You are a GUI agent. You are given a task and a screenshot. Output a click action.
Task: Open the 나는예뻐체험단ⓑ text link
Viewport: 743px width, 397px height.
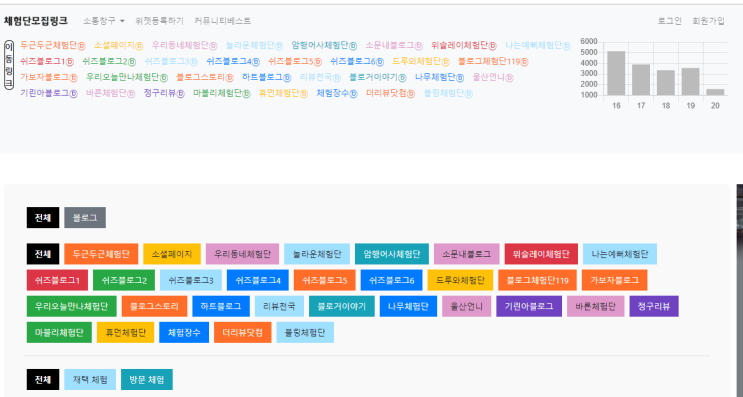click(538, 45)
